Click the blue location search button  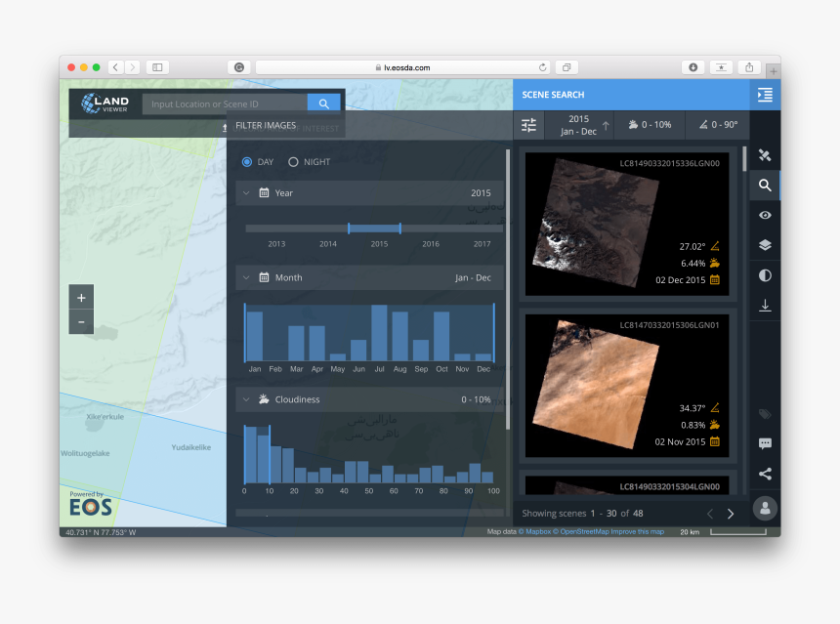pos(323,104)
